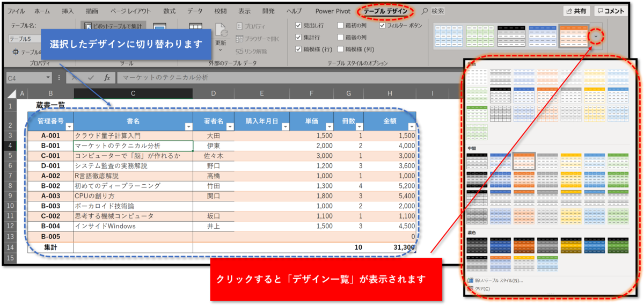Screen dimensions: 644x305
Task: Click the formula bar confirm checkmark icon
Action: tap(90, 77)
